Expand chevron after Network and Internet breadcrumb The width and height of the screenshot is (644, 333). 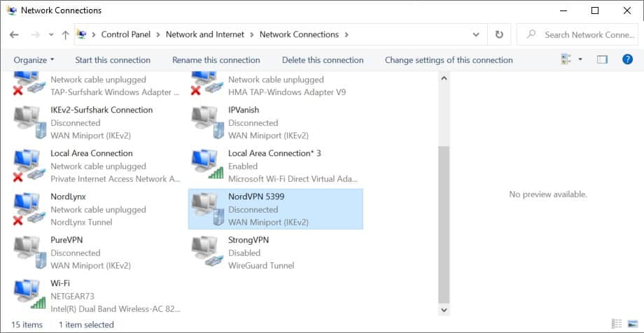[252, 35]
